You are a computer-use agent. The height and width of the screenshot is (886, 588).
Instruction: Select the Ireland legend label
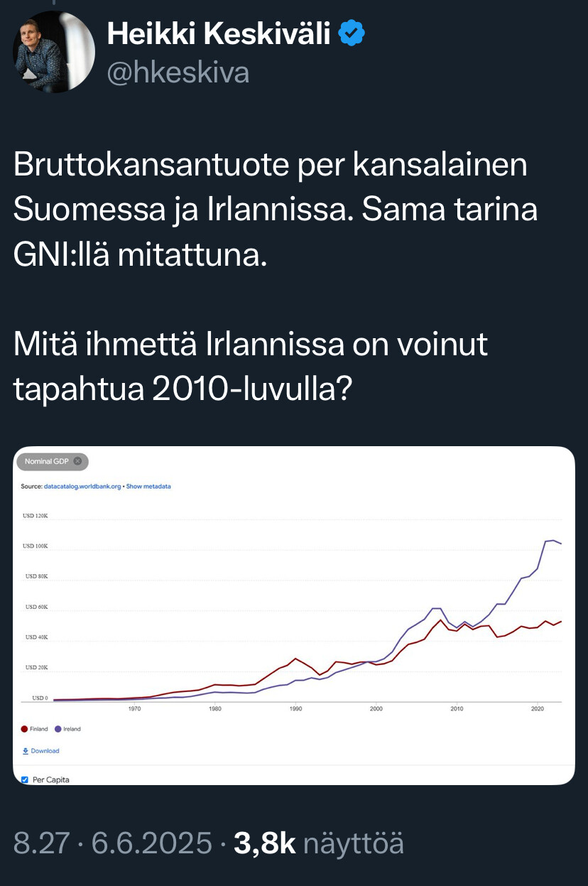[x=72, y=729]
